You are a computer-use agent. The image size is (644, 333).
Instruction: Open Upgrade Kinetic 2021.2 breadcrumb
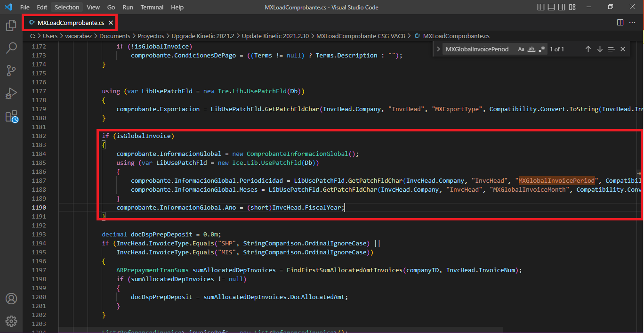[x=203, y=36]
